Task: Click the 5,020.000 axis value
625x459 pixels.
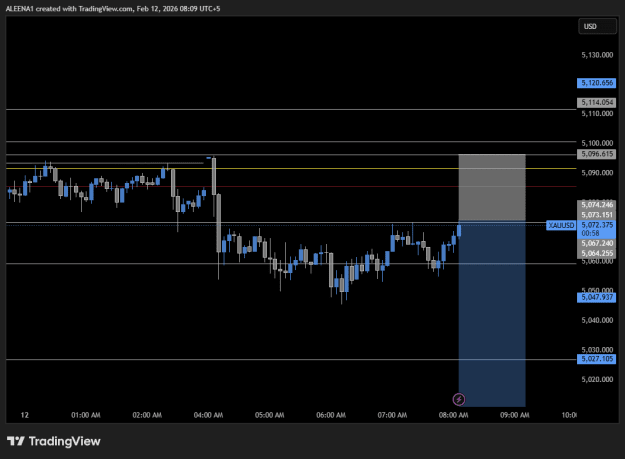Action: tap(597, 379)
